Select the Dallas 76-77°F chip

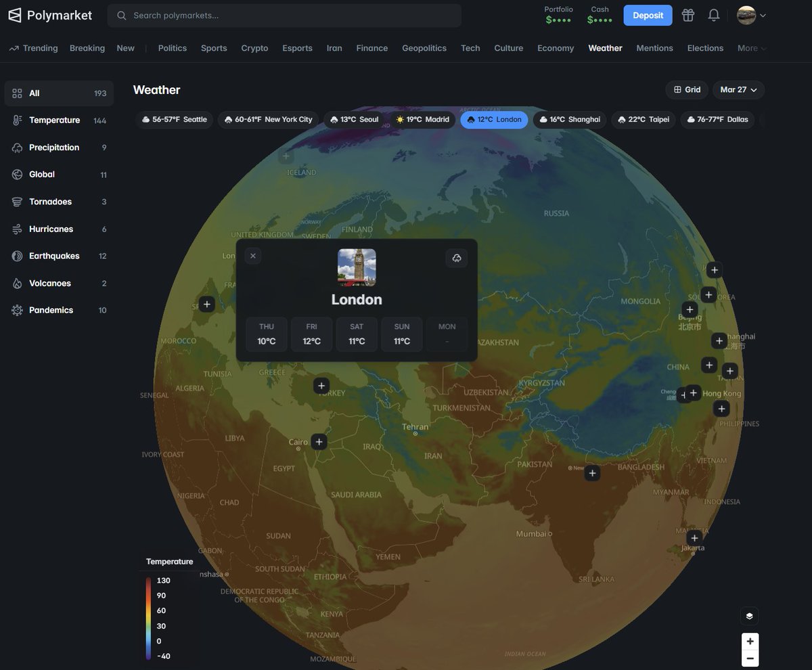[x=717, y=120]
